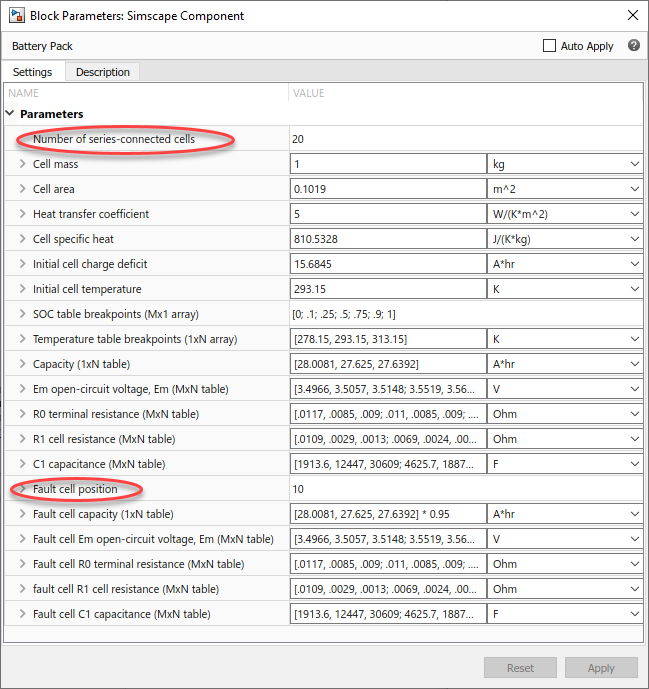This screenshot has height=689, width=649.
Task: Open K unit dropdown for Initial cell temperature
Action: [565, 289]
